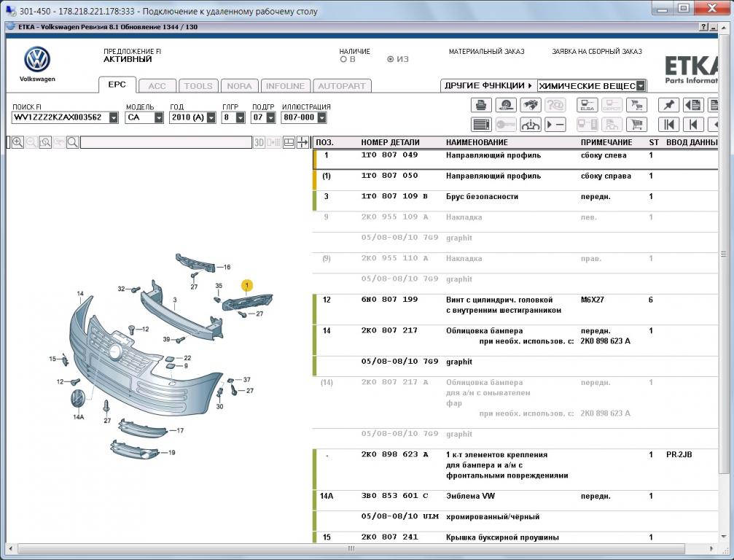Select the НАЛИЧИЕ 'В' radio button
The image size is (734, 560).
(x=343, y=60)
